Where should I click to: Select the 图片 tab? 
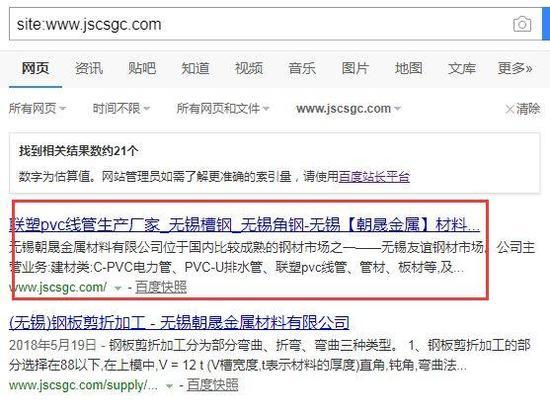(355, 68)
